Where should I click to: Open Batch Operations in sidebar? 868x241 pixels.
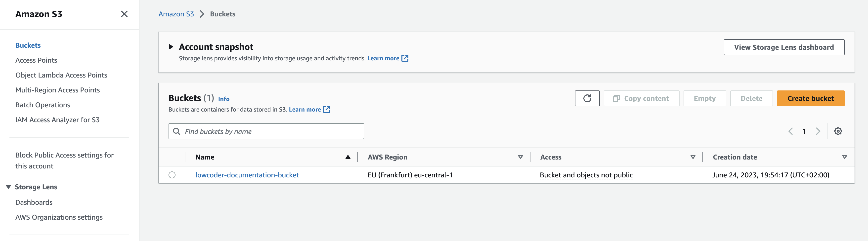43,105
